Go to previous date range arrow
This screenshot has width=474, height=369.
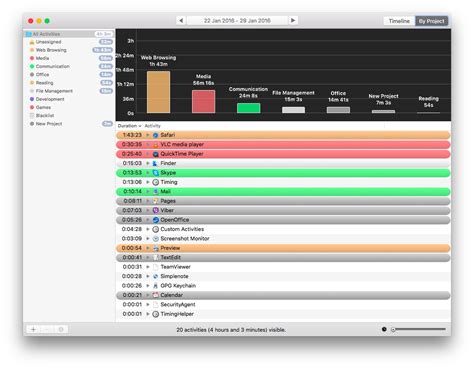[181, 20]
